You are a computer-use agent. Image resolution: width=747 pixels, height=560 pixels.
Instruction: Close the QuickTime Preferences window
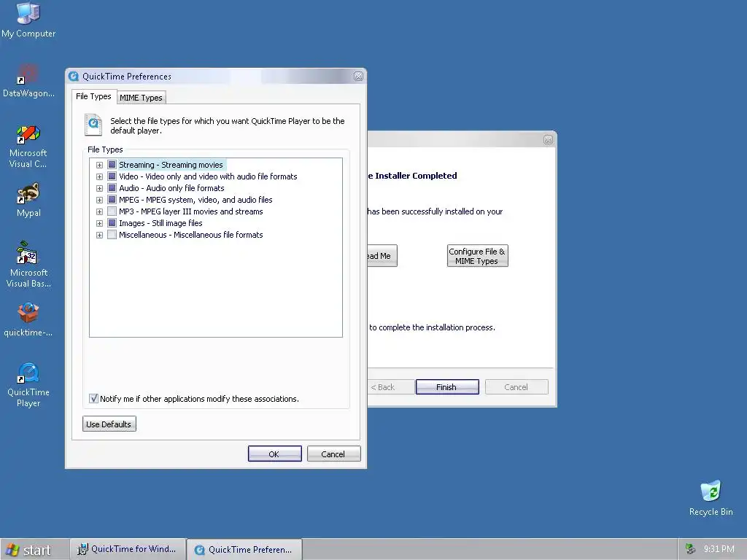coord(358,76)
